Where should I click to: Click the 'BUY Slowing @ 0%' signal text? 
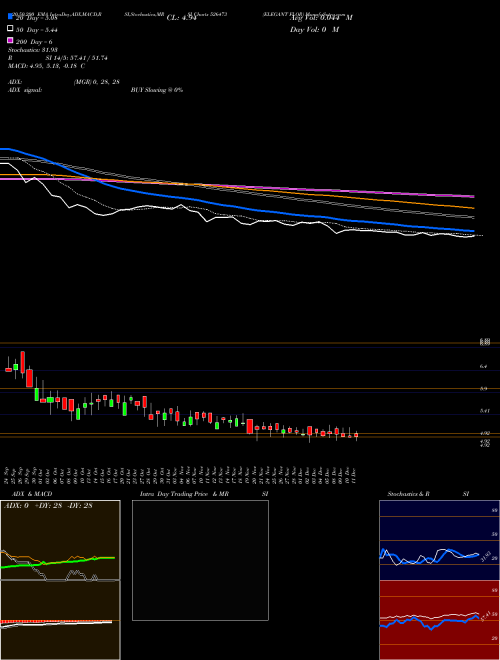(157, 90)
